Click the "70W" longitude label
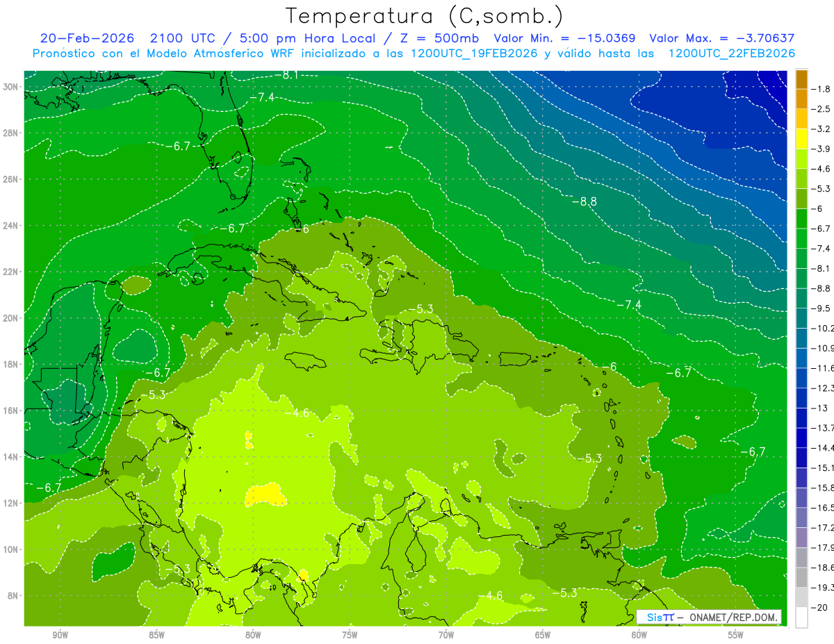The height and width of the screenshot is (644, 834). (446, 635)
